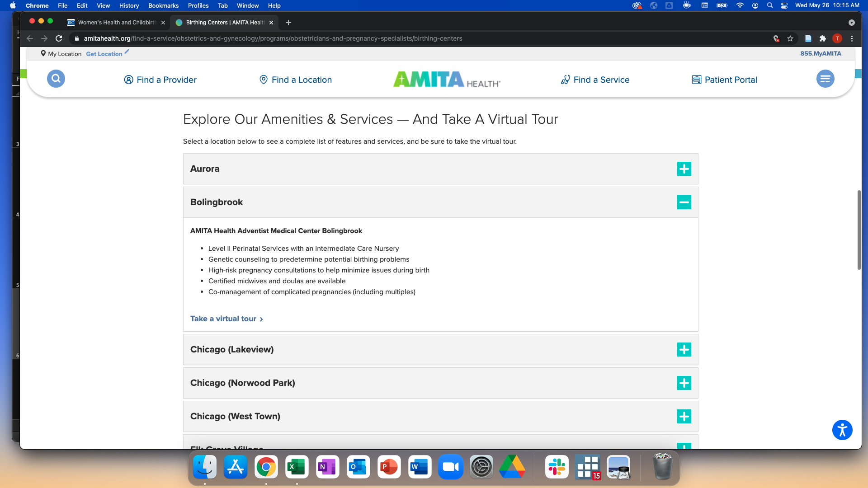
Task: Click the blue search magnifier icon
Action: coord(56,79)
